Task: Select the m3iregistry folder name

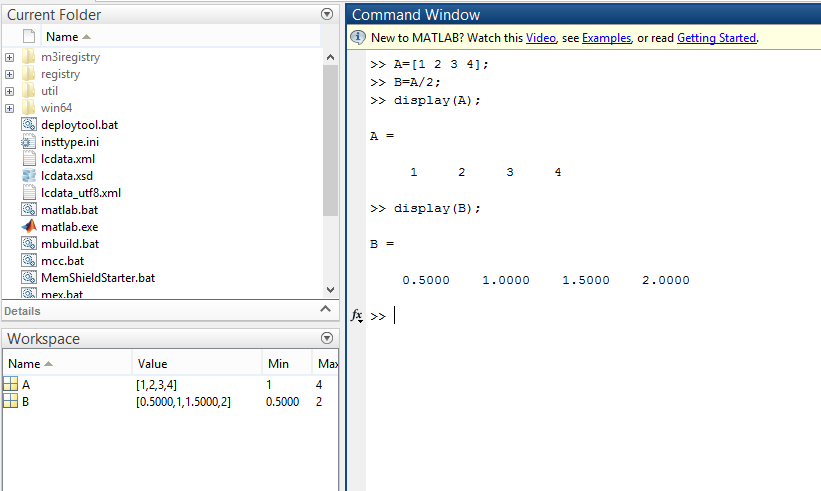Action: (x=71, y=57)
